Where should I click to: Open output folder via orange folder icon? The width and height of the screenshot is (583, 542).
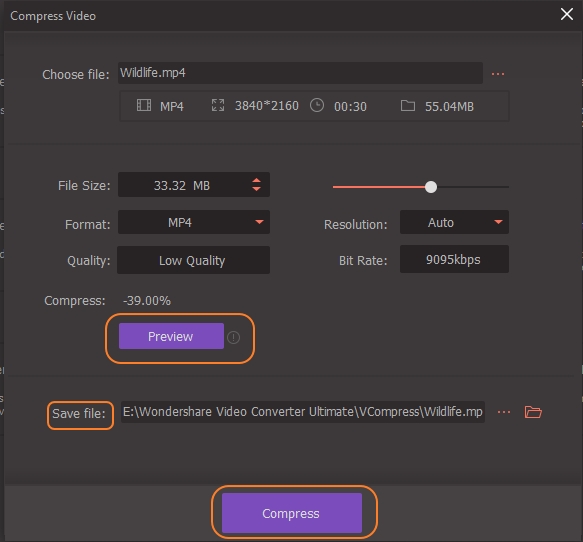pos(533,412)
